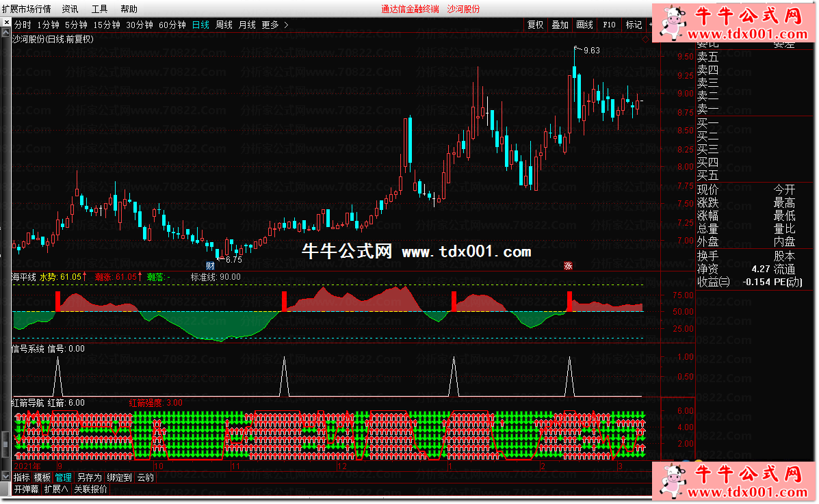Click the 复权 toolbar button
Screen dimensions: 819x504
coord(535,25)
